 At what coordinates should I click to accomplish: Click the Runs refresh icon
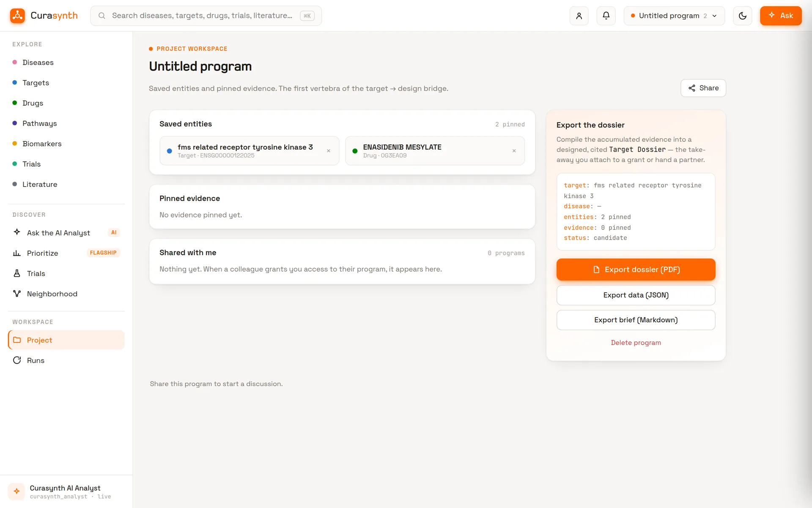17,360
